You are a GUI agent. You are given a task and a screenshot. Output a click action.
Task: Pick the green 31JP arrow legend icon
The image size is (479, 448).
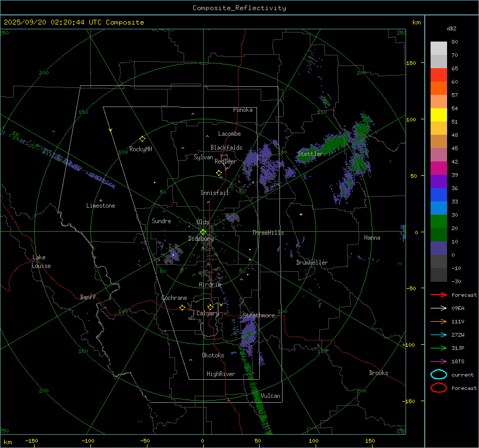point(439,348)
